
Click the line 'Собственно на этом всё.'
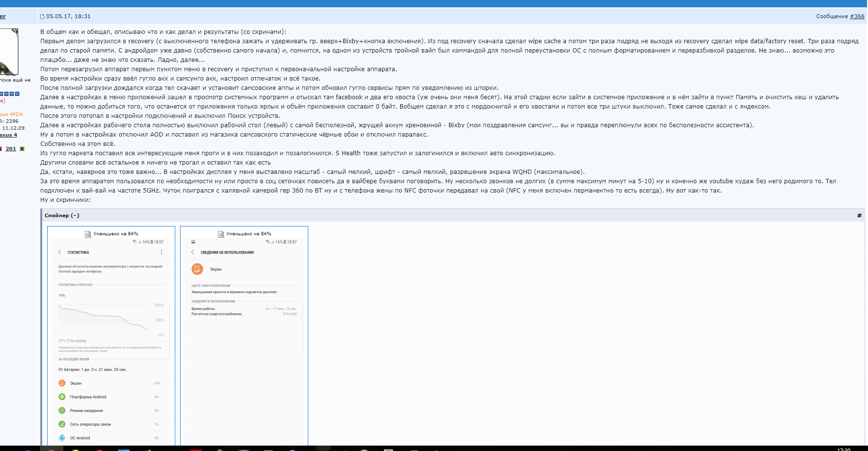78,144
